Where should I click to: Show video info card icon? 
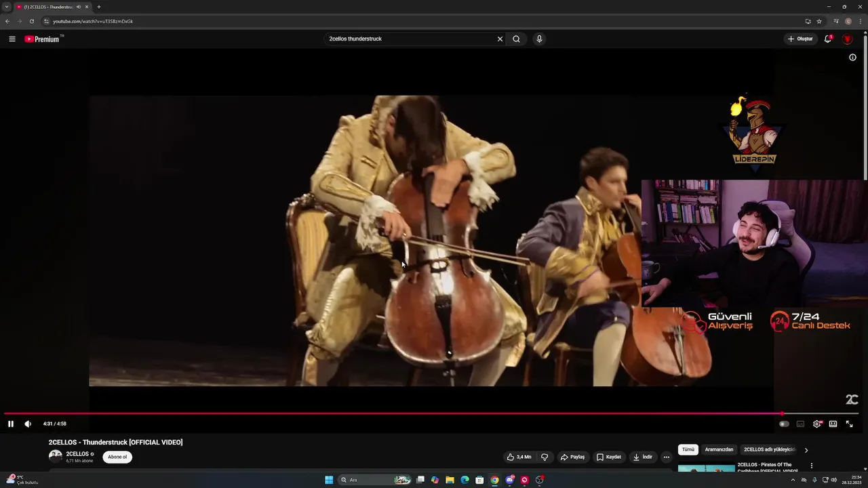point(852,58)
